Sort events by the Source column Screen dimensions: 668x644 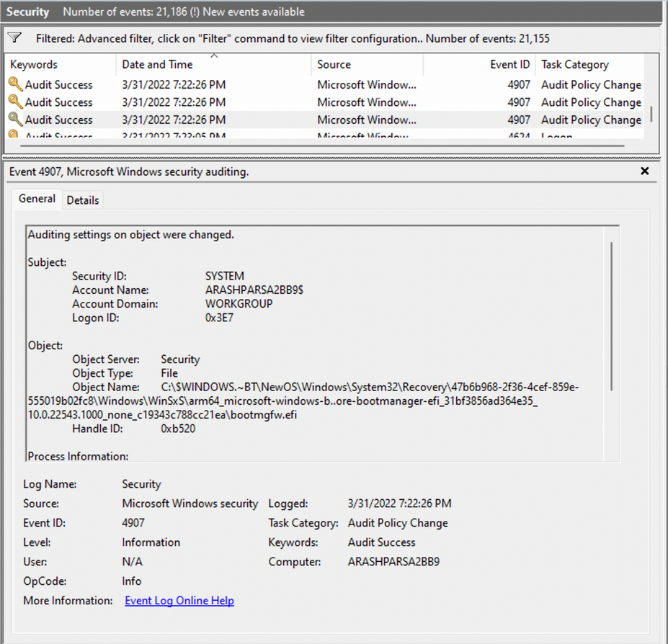pyautogui.click(x=333, y=64)
